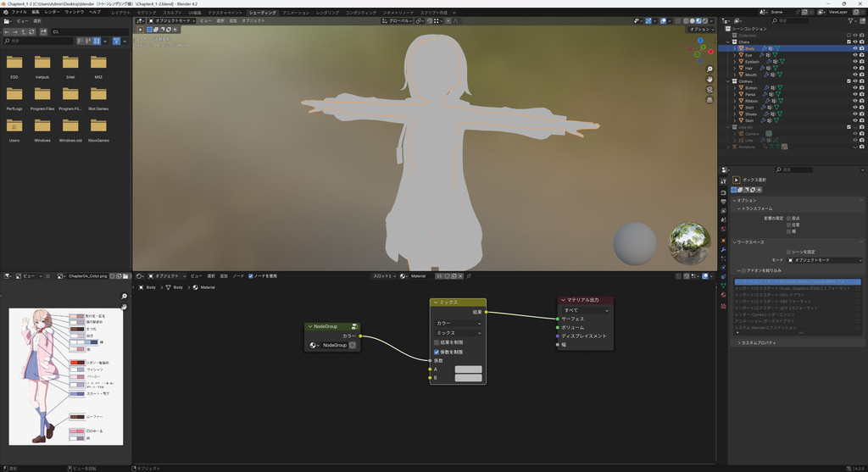
Task: Click the color A swatch in Mix node
Action: [468, 369]
